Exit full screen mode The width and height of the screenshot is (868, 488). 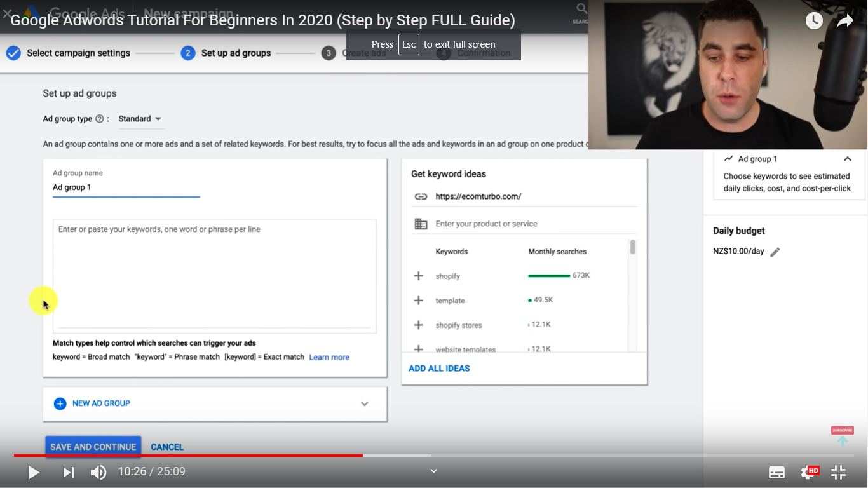point(839,472)
